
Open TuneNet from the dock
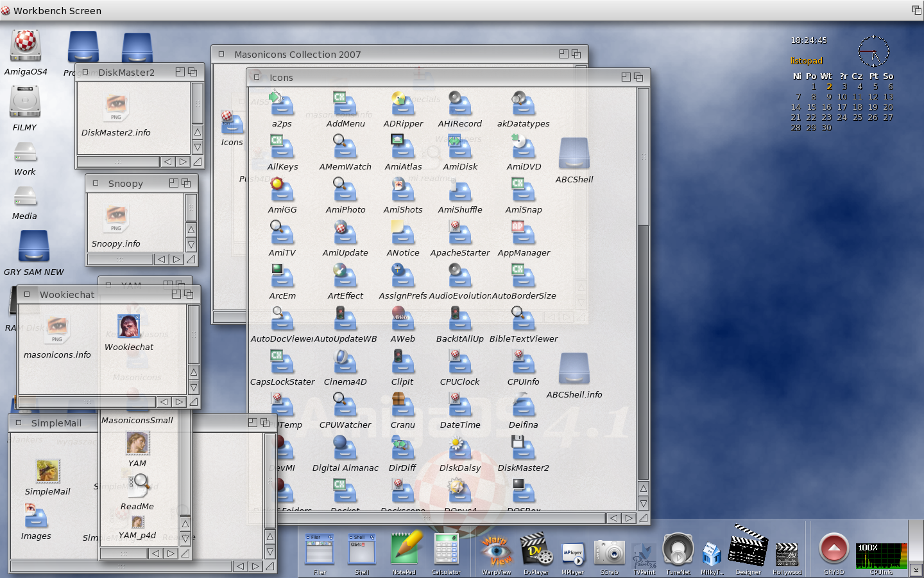point(678,550)
